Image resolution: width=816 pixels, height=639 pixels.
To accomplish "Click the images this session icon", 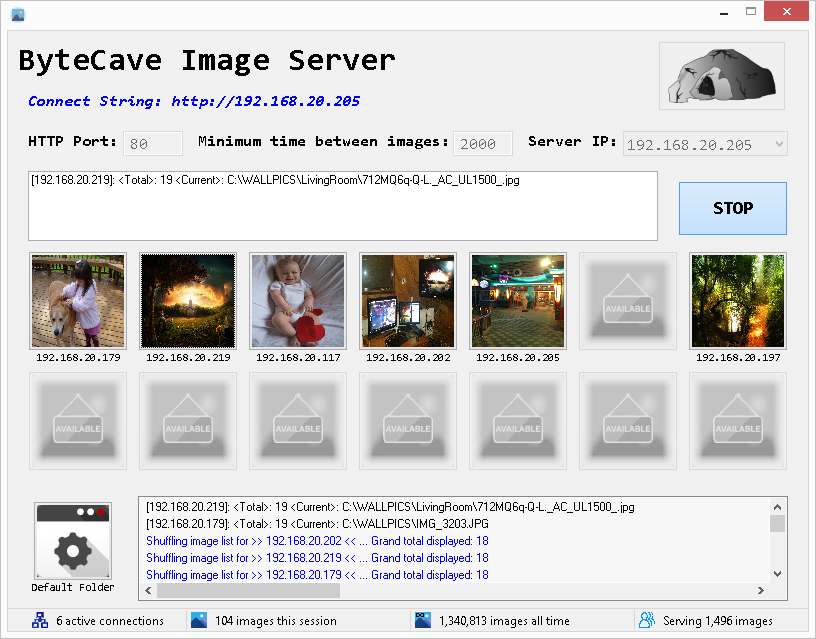I will 199,620.
